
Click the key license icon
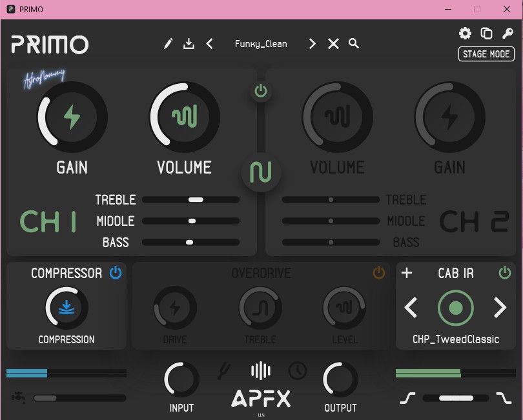508,34
